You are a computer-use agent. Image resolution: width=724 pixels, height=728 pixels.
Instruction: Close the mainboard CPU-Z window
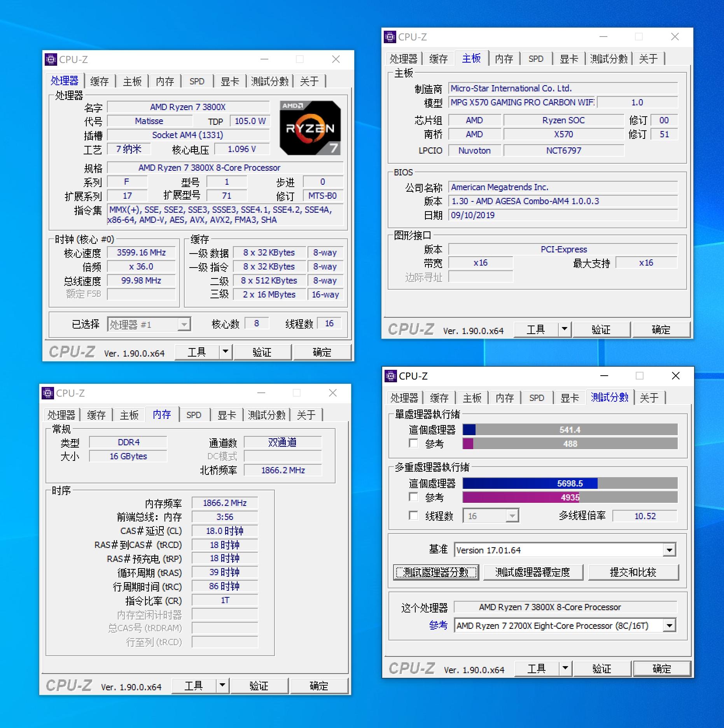tap(675, 37)
